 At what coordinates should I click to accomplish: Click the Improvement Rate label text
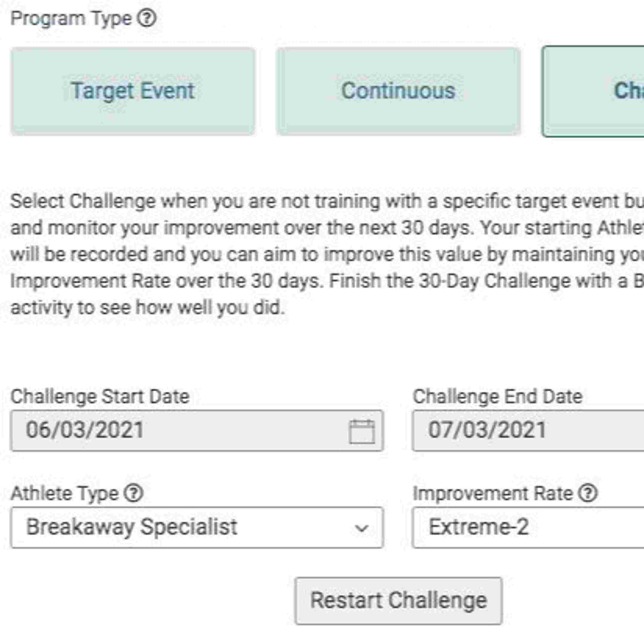493,493
